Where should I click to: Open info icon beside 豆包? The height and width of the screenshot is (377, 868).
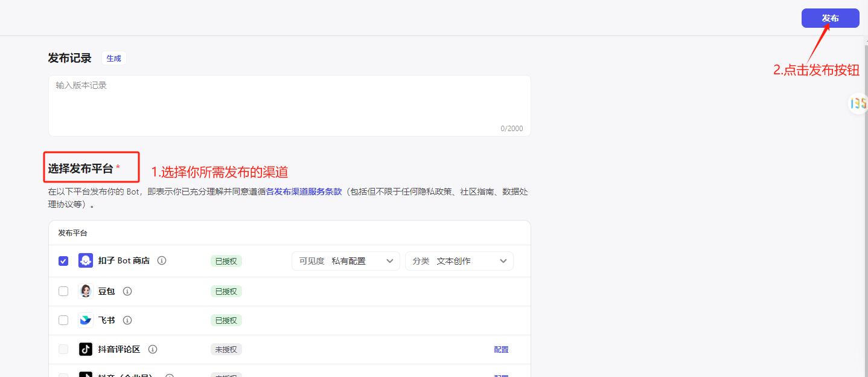point(127,291)
